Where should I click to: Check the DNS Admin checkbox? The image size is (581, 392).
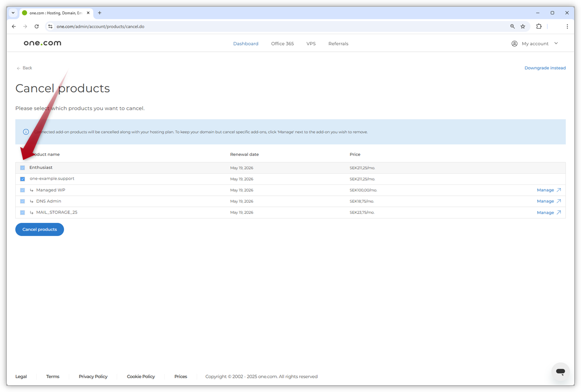[22, 201]
